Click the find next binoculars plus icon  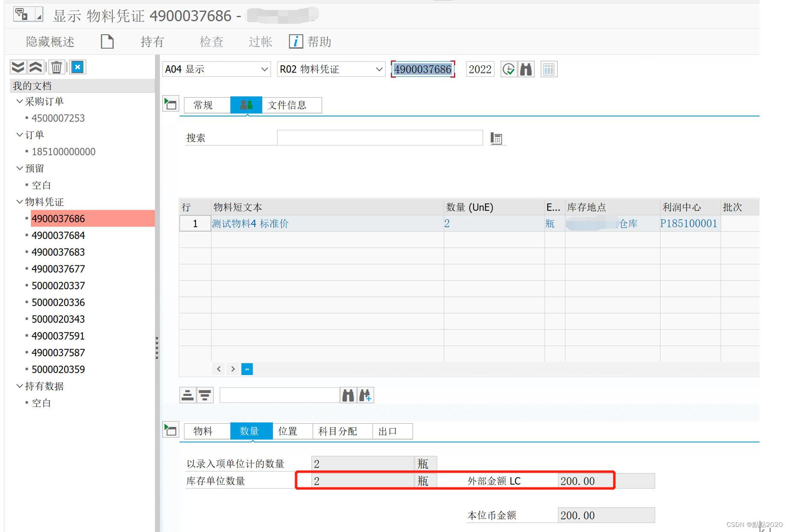tap(365, 395)
